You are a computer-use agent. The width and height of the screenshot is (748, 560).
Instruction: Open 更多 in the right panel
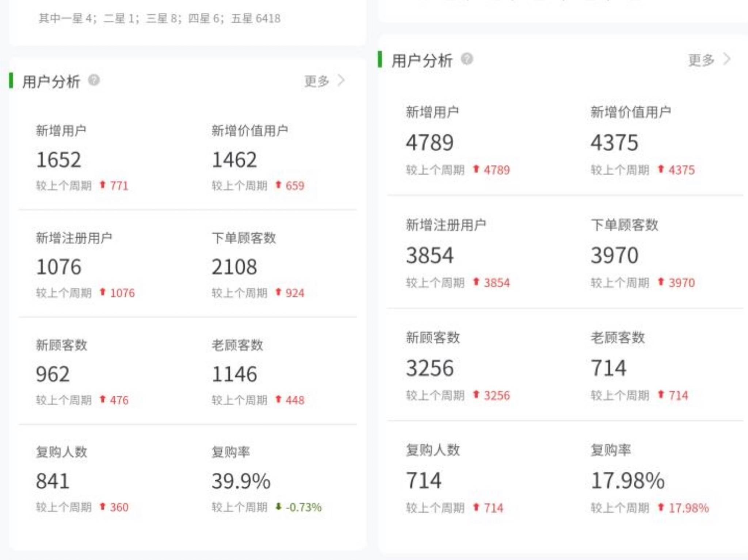(x=701, y=60)
